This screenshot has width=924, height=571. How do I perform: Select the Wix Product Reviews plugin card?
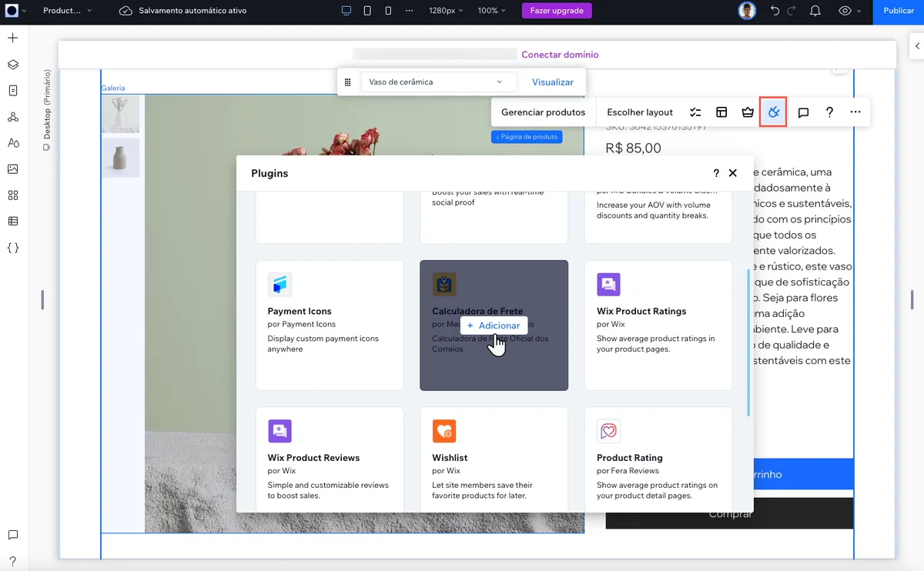(x=330, y=459)
